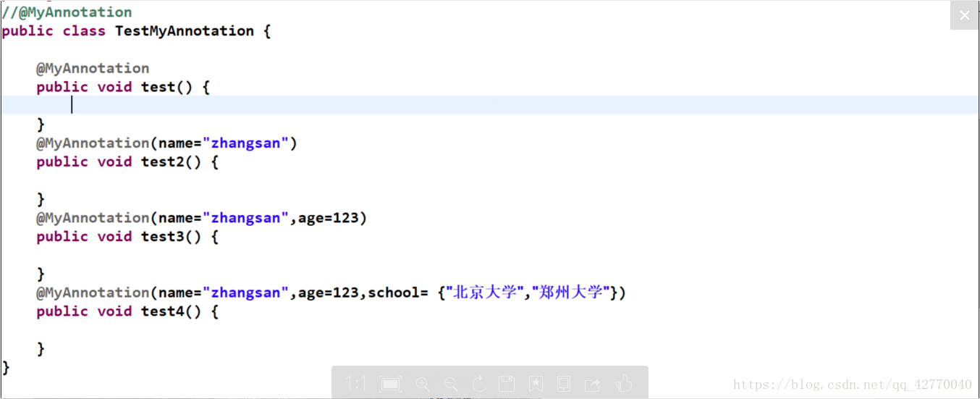Click the "zhangsan" string above test2()
Screen dimensions: 980x399
246,143
